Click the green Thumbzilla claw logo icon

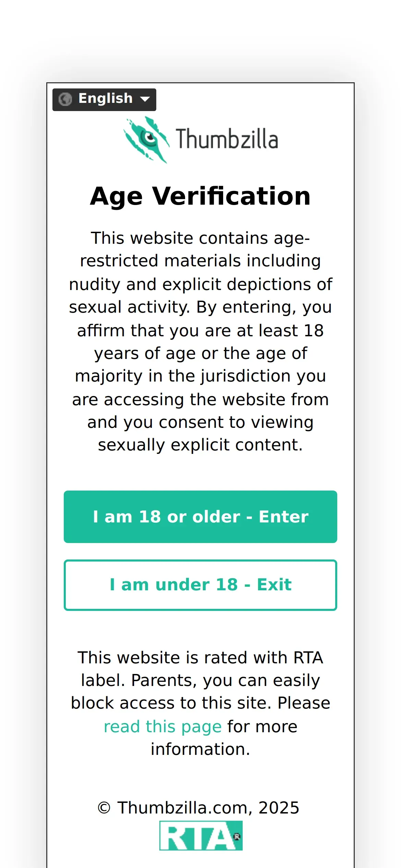coord(146,140)
